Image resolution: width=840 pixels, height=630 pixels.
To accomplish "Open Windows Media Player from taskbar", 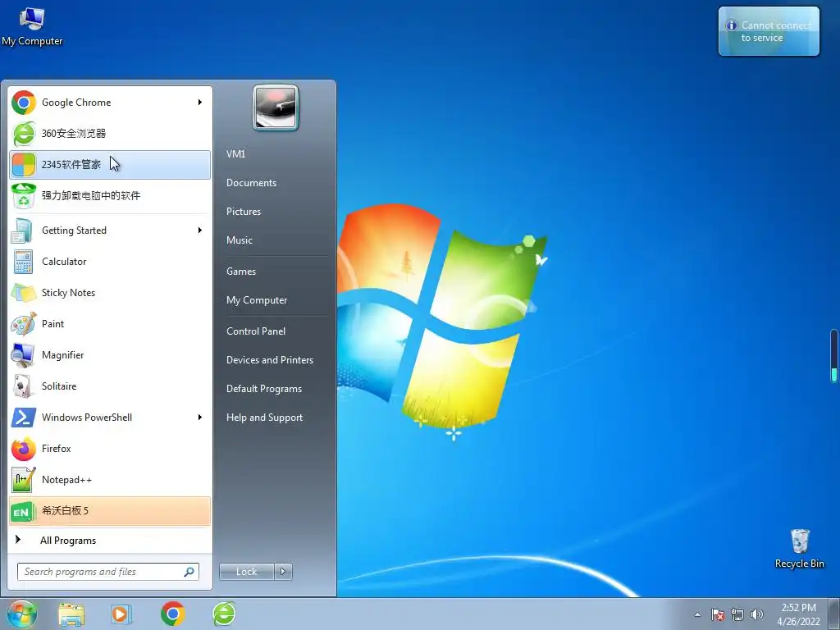I will pyautogui.click(x=121, y=614).
